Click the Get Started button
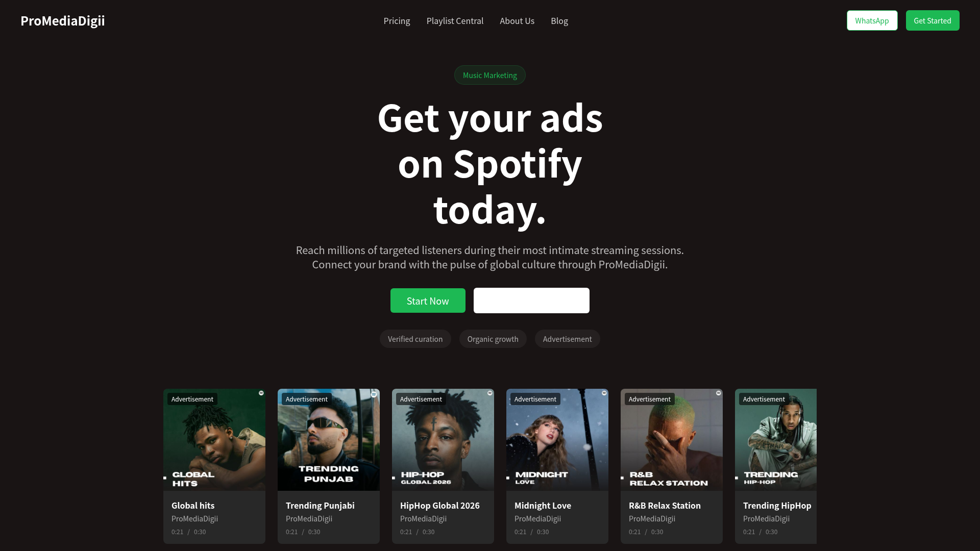This screenshot has height=551, width=980. 933,20
